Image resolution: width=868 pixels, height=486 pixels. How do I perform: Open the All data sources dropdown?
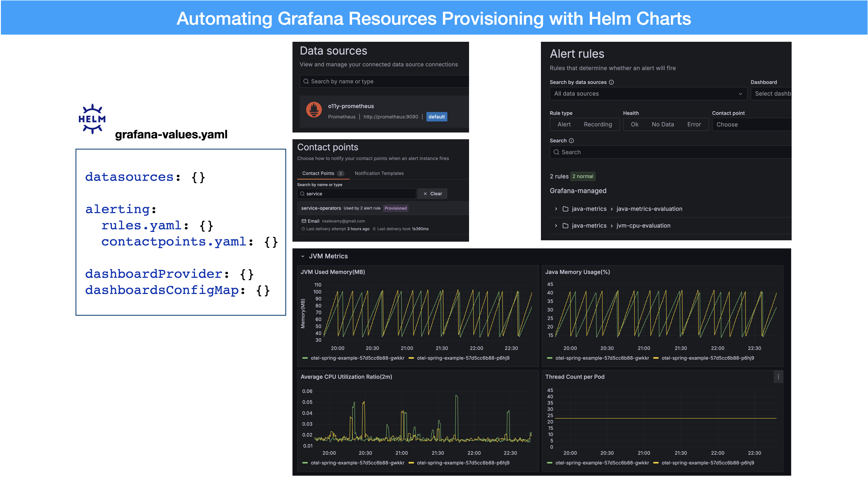[x=648, y=94]
